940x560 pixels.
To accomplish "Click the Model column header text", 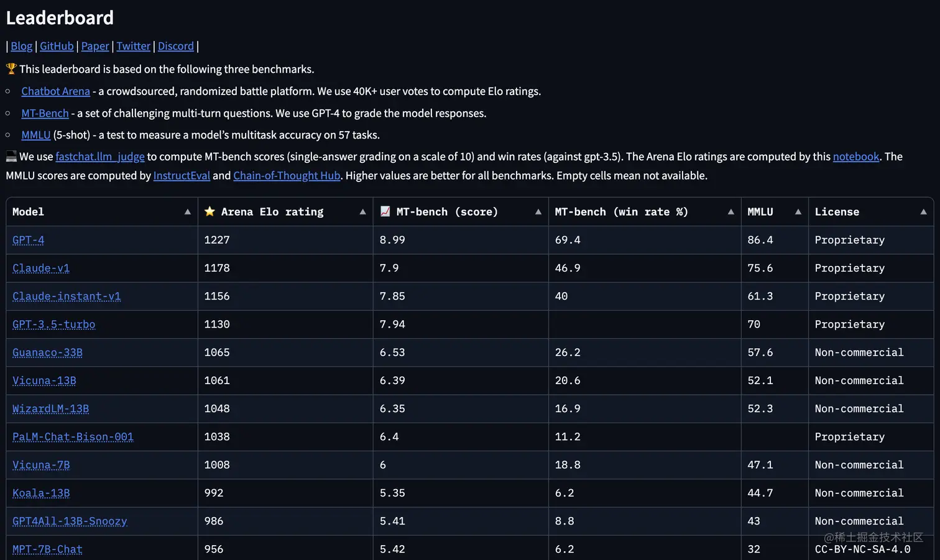I will tap(29, 212).
